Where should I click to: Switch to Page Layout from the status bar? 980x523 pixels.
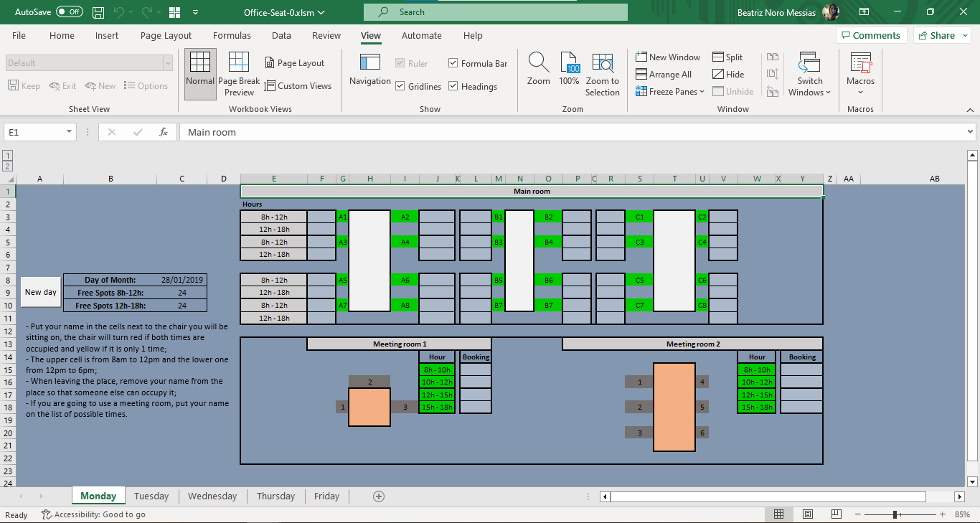(x=807, y=514)
